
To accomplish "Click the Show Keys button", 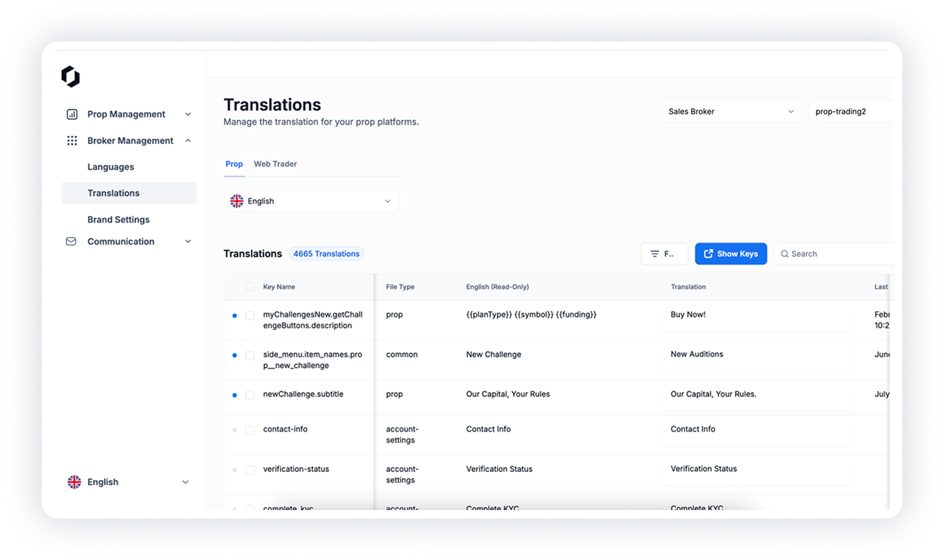I will [x=731, y=254].
